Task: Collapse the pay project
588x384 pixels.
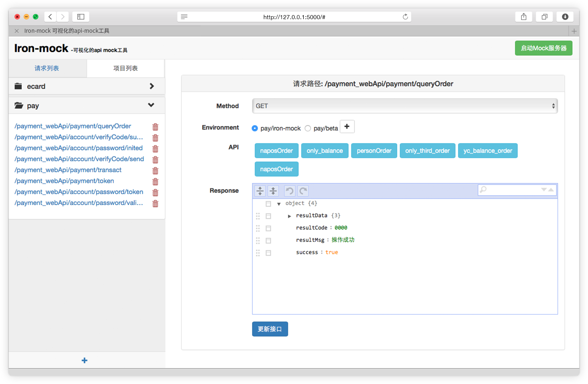Action: (151, 105)
